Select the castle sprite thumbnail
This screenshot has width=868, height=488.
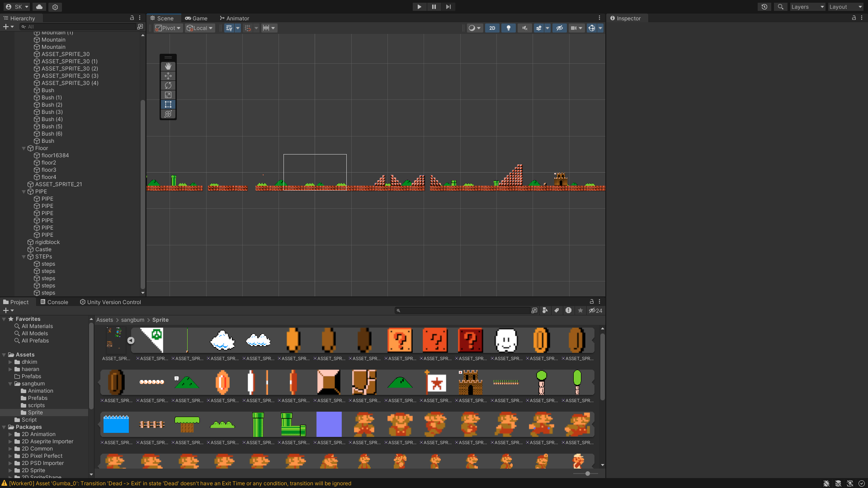tap(470, 382)
